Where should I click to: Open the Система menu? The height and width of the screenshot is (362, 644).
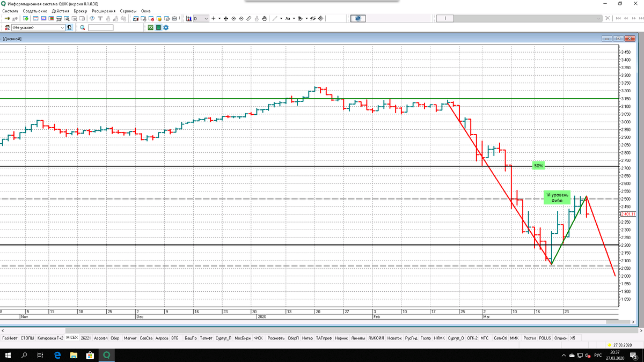[10, 11]
